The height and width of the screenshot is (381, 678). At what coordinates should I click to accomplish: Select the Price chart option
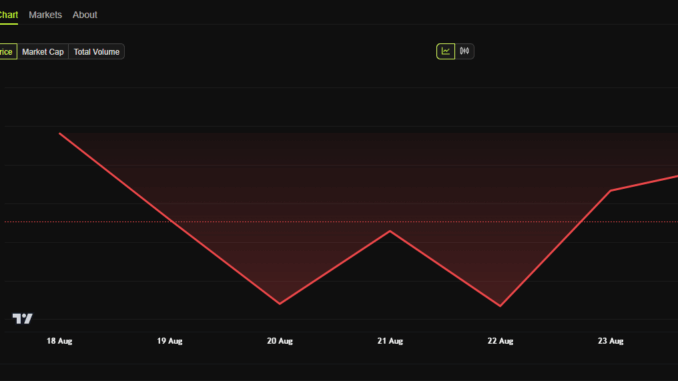[8, 51]
